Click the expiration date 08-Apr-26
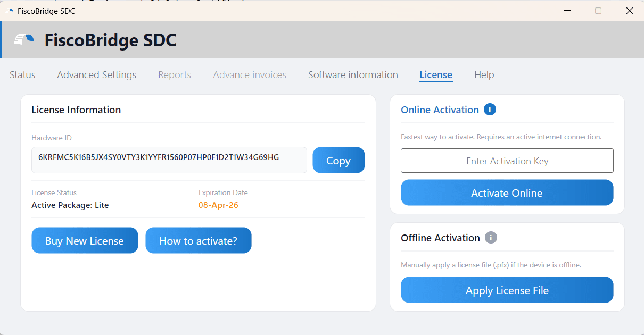The height and width of the screenshot is (335, 644). (x=218, y=205)
